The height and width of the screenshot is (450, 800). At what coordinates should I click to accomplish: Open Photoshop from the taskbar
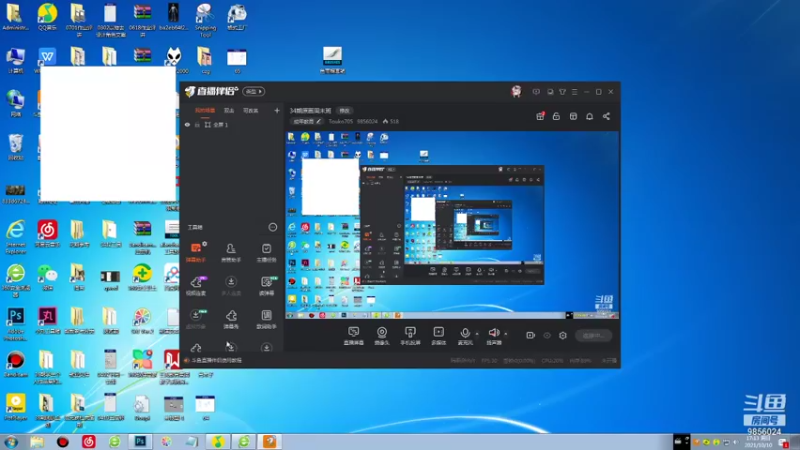click(140, 441)
